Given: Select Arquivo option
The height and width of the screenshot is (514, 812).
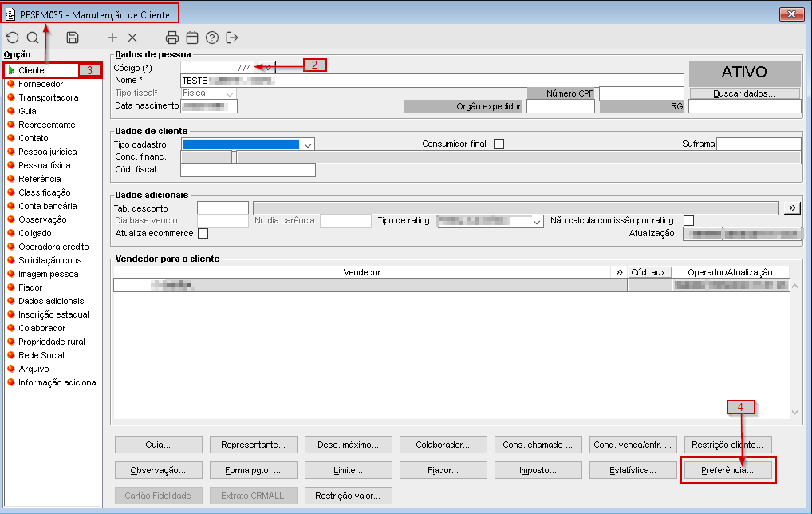Looking at the screenshot, I should tap(34, 369).
